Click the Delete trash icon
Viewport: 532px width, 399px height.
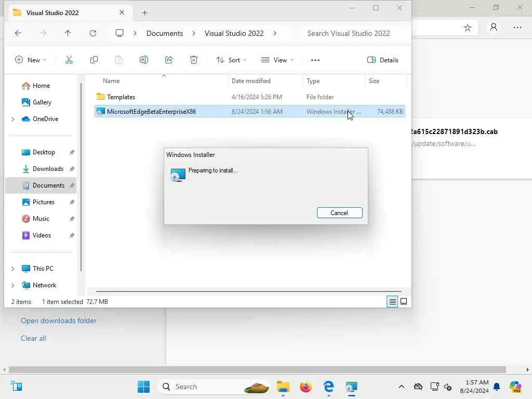[x=194, y=60]
